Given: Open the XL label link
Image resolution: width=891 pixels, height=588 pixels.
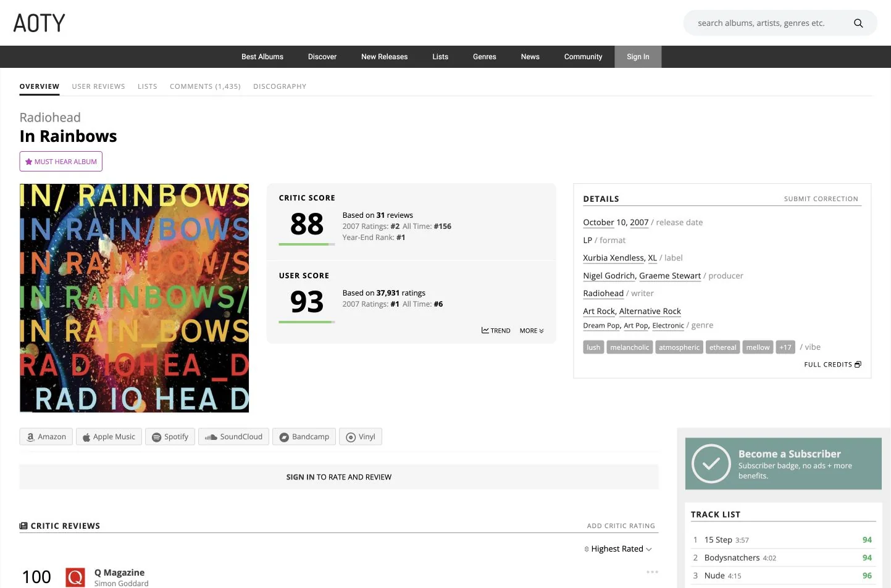Looking at the screenshot, I should [653, 258].
